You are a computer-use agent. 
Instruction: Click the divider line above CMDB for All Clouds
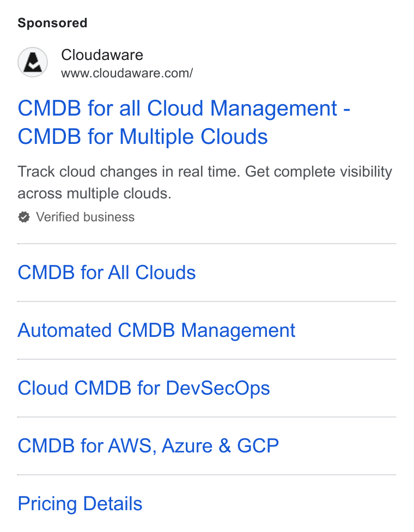pos(207,244)
